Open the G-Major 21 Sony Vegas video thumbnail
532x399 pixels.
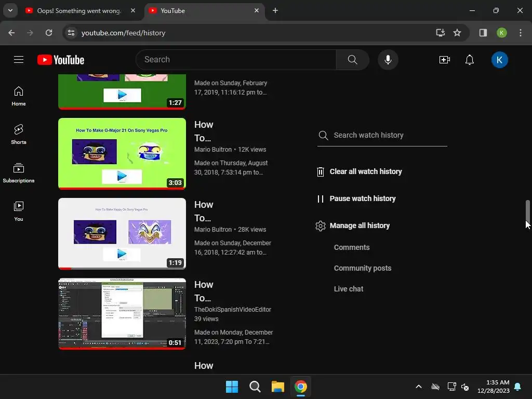[122, 154]
